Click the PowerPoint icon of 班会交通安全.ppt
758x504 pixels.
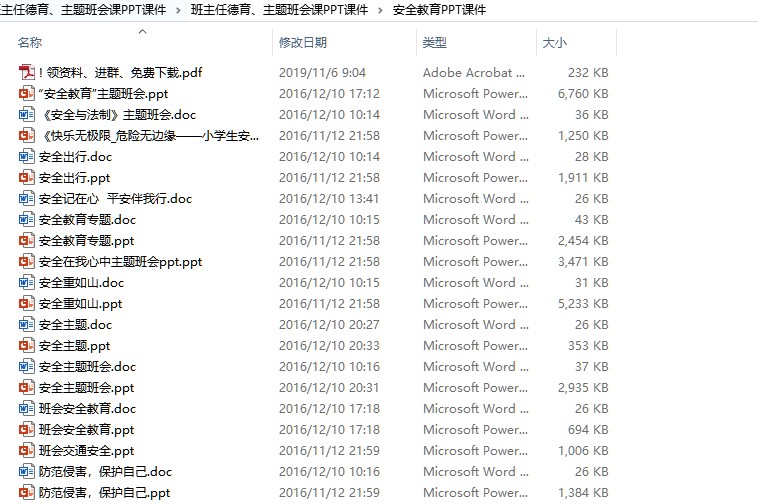(27, 451)
